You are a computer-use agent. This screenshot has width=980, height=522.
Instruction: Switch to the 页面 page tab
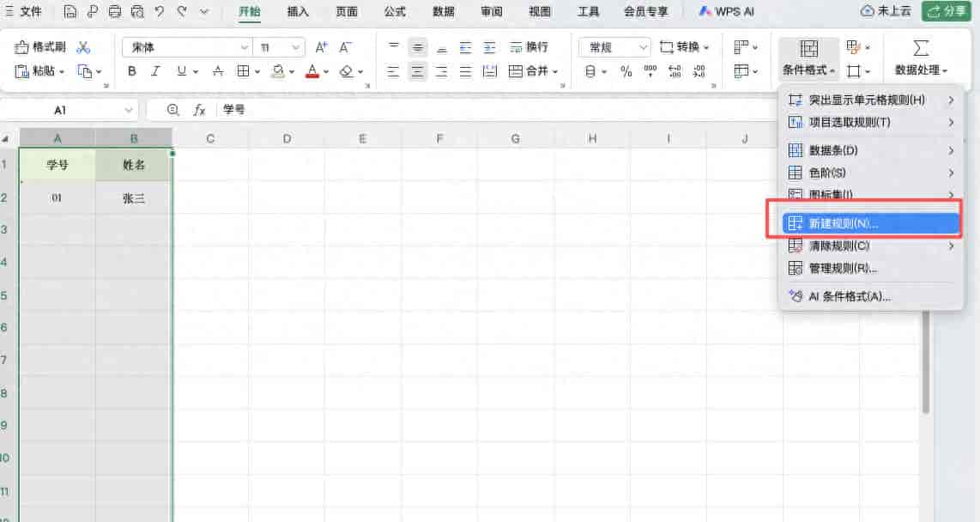click(x=346, y=11)
